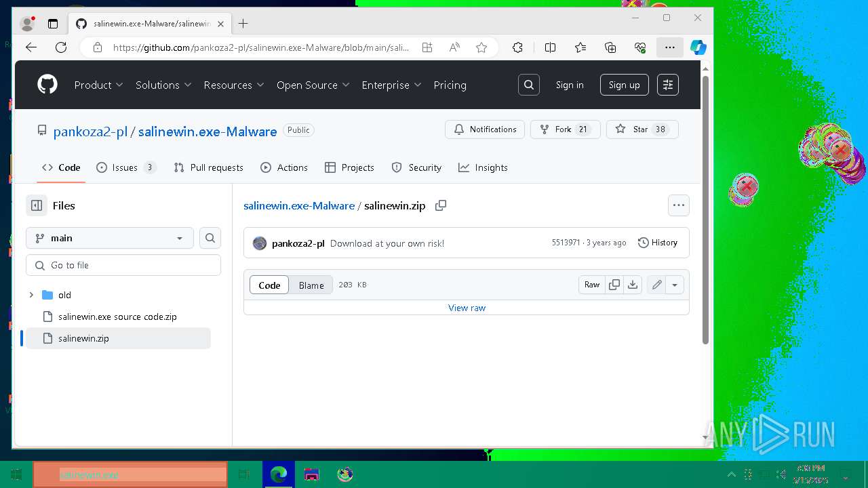Image resolution: width=868 pixels, height=488 pixels.
Task: Select salinewin.zip in file tree
Action: pyautogui.click(x=118, y=338)
